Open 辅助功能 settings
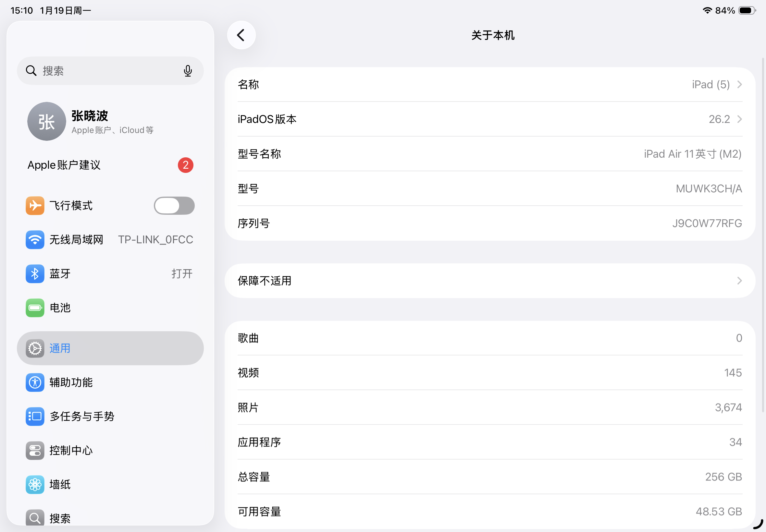 click(x=110, y=382)
